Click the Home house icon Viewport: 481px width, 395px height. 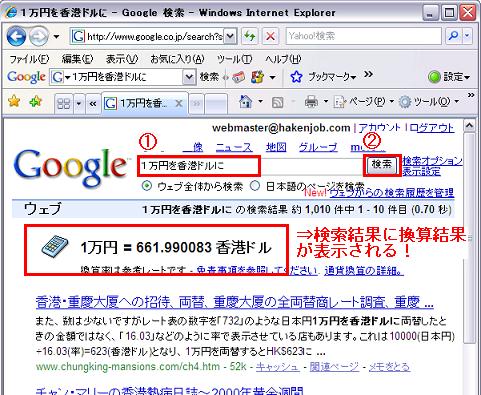click(x=246, y=101)
